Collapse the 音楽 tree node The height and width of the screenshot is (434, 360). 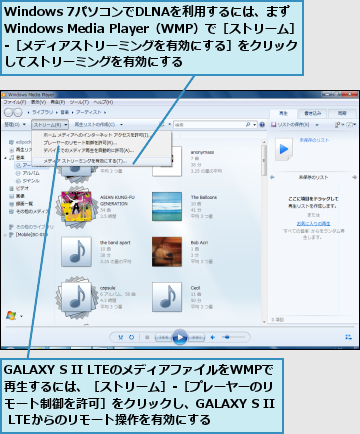click(x=6, y=158)
